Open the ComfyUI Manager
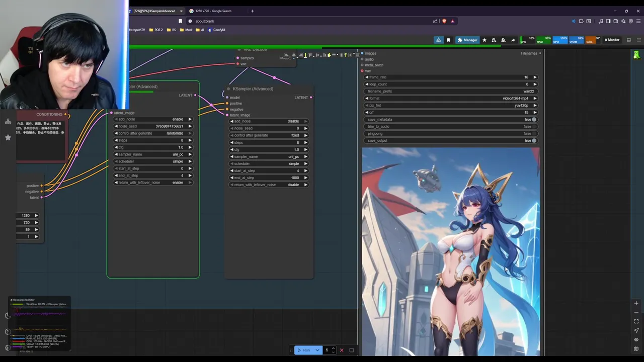Image resolution: width=644 pixels, height=362 pixels. click(x=467, y=40)
